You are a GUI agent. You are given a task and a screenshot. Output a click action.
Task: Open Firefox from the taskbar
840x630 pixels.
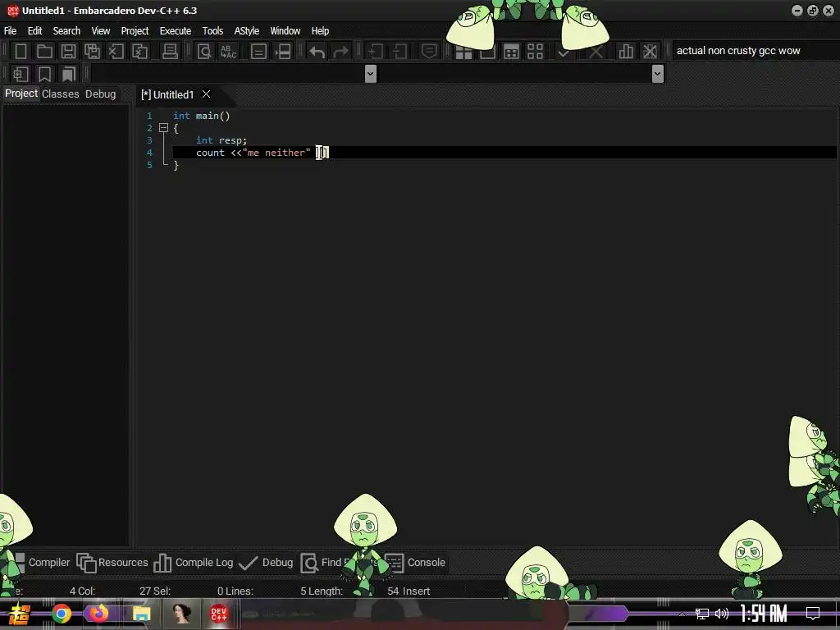[98, 614]
